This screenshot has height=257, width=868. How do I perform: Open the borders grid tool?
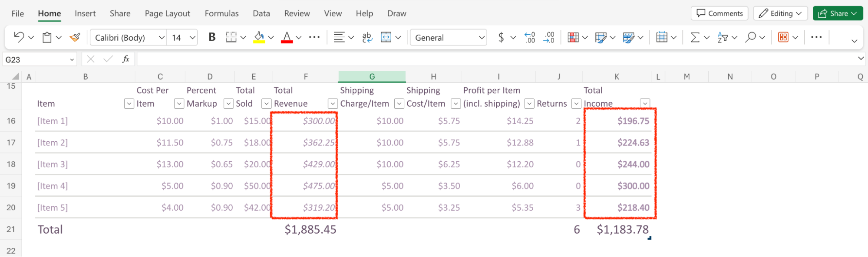tap(231, 38)
